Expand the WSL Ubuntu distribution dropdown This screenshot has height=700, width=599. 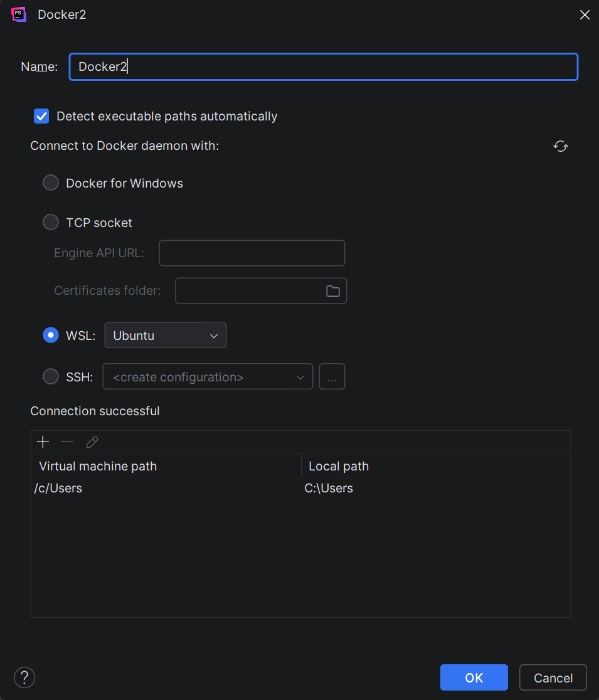click(165, 336)
